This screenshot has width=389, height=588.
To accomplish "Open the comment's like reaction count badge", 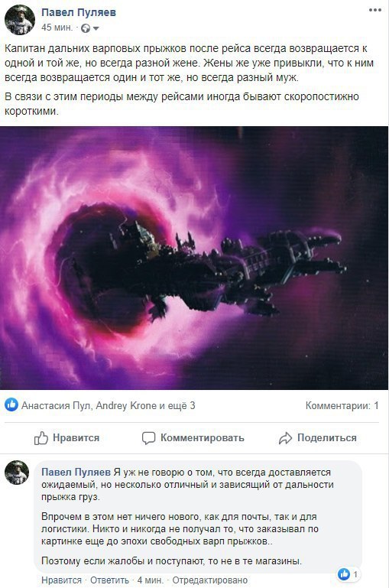I will (x=348, y=573).
